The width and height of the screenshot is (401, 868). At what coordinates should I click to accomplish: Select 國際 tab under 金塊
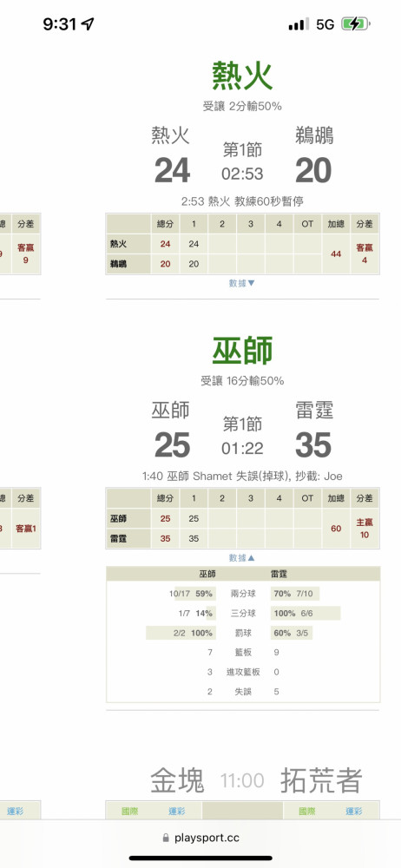(129, 811)
